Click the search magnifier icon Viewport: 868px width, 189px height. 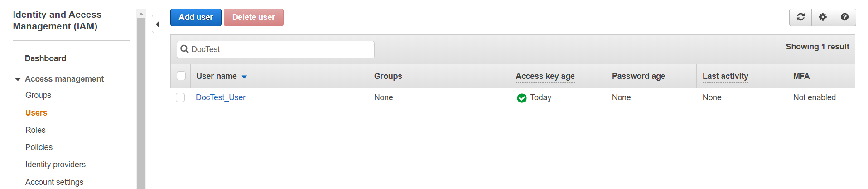click(184, 49)
